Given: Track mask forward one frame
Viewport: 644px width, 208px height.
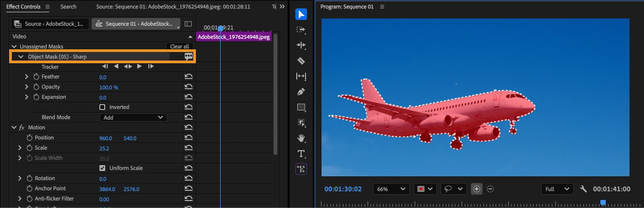Looking at the screenshot, I should click(151, 66).
